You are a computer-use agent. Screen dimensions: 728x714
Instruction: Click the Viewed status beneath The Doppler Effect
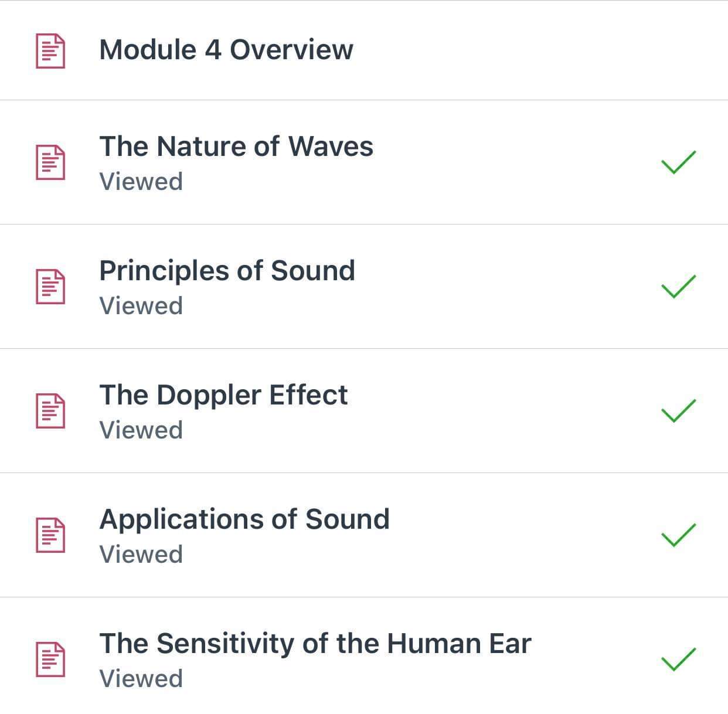tap(142, 430)
